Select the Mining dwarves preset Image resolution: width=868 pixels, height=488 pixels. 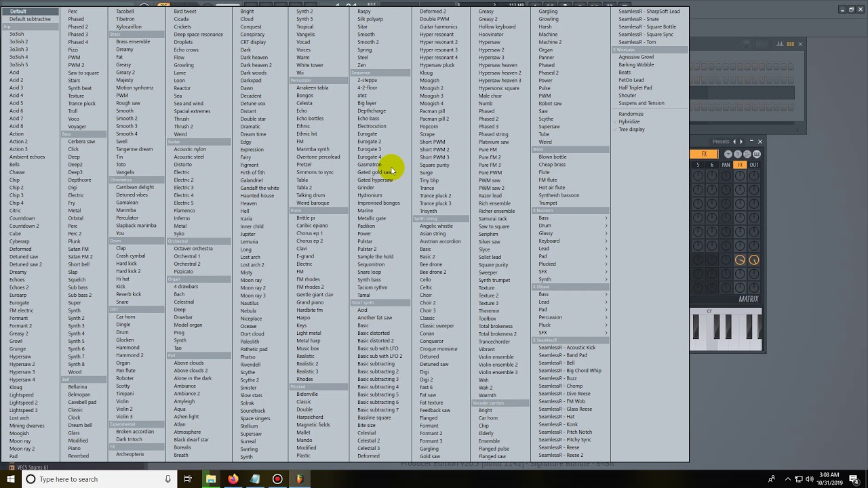tap(27, 426)
